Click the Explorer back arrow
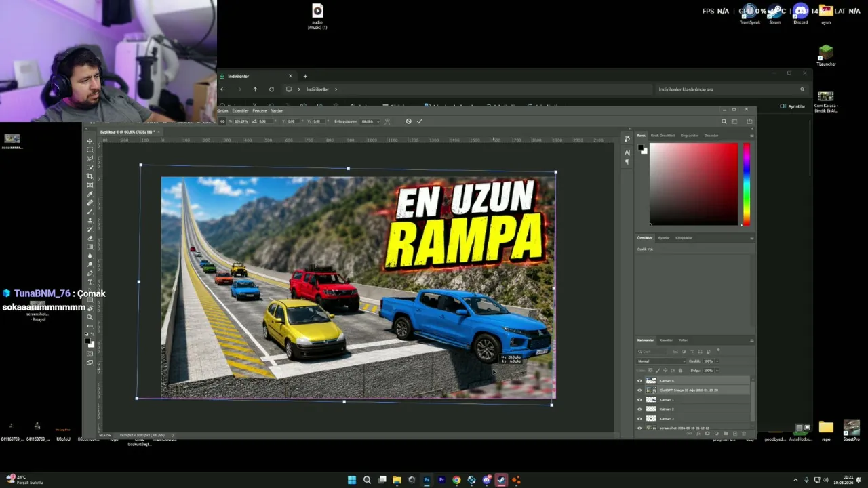Image resolution: width=868 pixels, height=488 pixels. (x=222, y=89)
